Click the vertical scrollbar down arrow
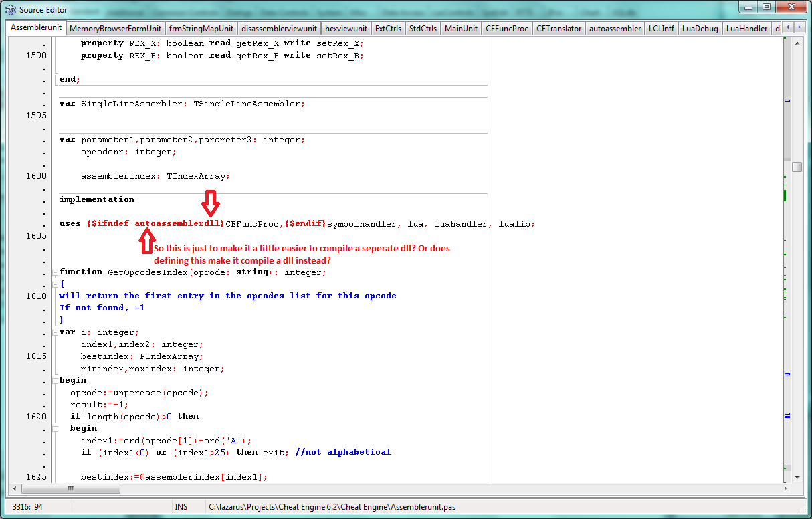812x519 pixels. [x=797, y=477]
